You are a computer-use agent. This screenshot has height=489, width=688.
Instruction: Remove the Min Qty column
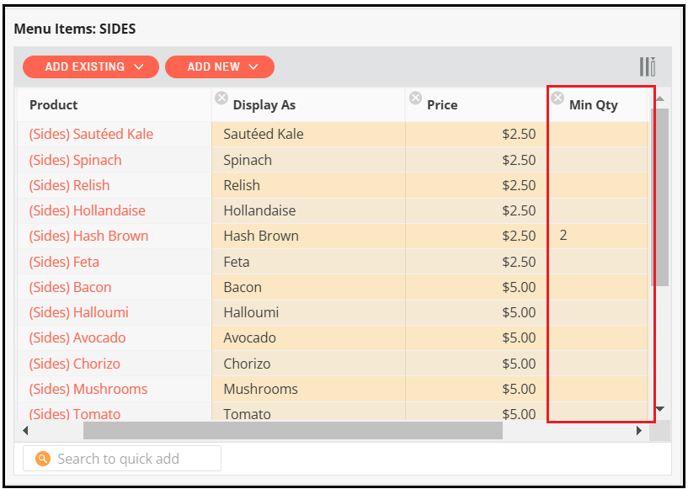[x=558, y=98]
